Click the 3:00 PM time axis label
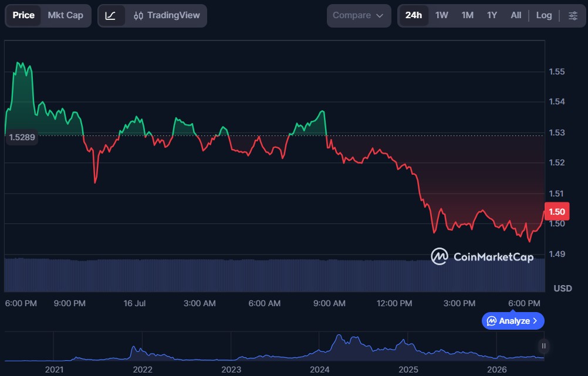 click(x=459, y=303)
